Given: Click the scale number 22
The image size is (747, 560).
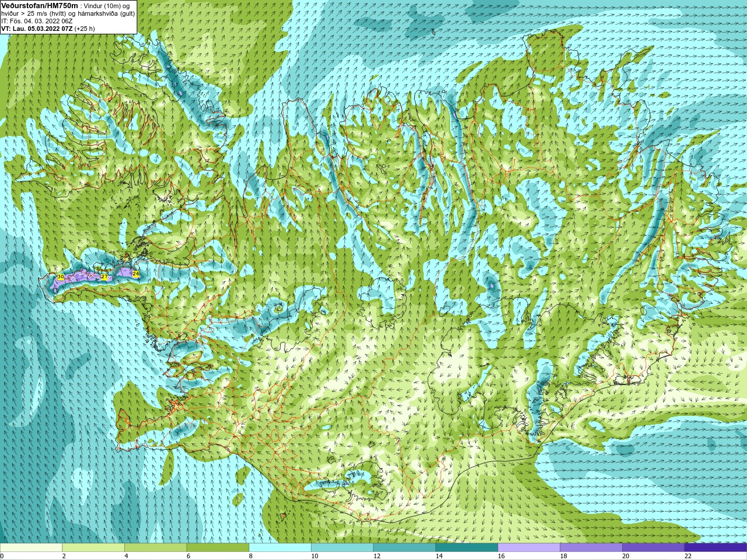Looking at the screenshot, I should (x=688, y=556).
